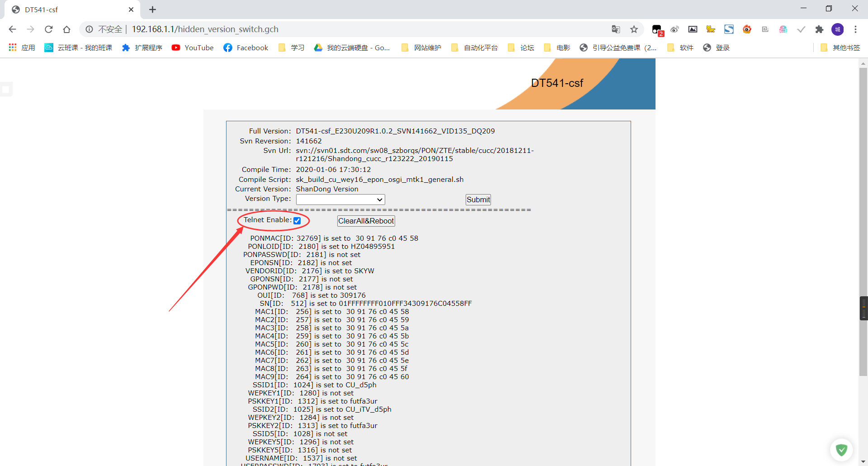The image size is (868, 466).
Task: Bookmark this page with the star icon
Action: click(634, 29)
